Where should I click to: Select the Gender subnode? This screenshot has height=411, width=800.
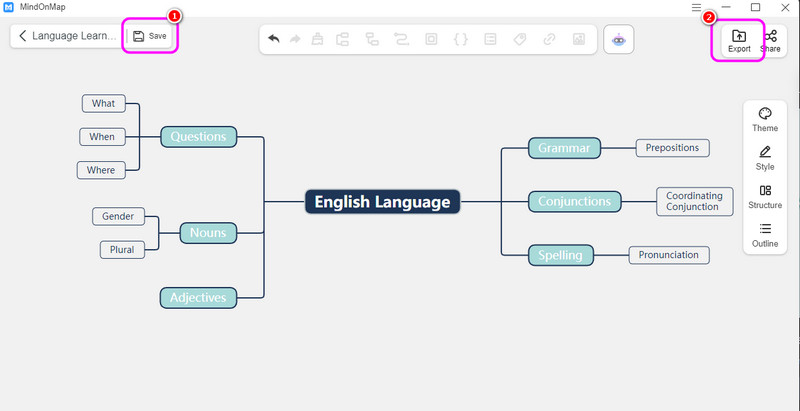pos(118,216)
